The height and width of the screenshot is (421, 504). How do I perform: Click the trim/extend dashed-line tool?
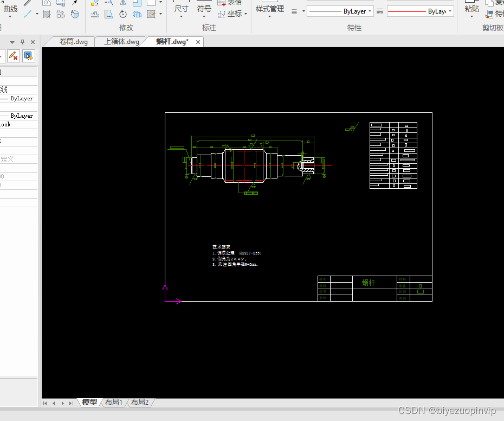pyautogui.click(x=108, y=3)
